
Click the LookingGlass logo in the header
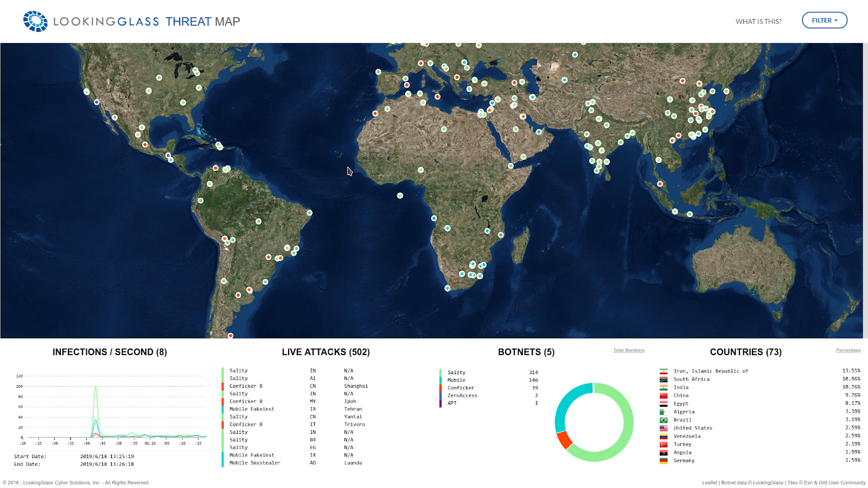point(36,21)
